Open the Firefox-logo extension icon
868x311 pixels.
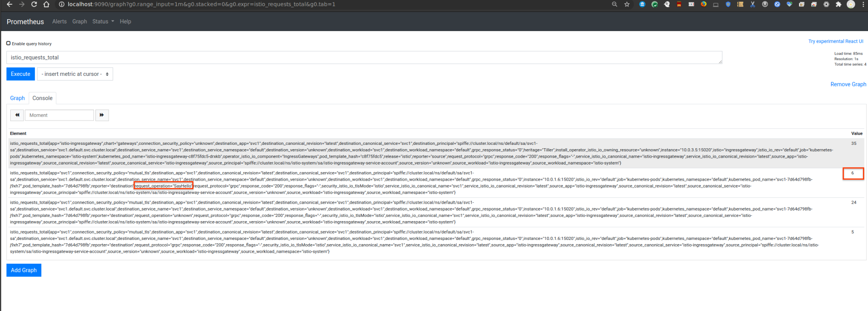coord(704,4)
